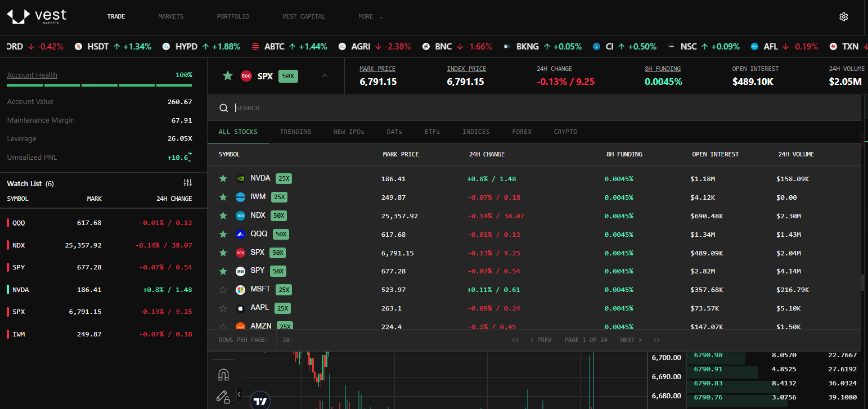Click the NVDA logo icon in the list
Image resolution: width=868 pixels, height=409 pixels.
pos(240,179)
